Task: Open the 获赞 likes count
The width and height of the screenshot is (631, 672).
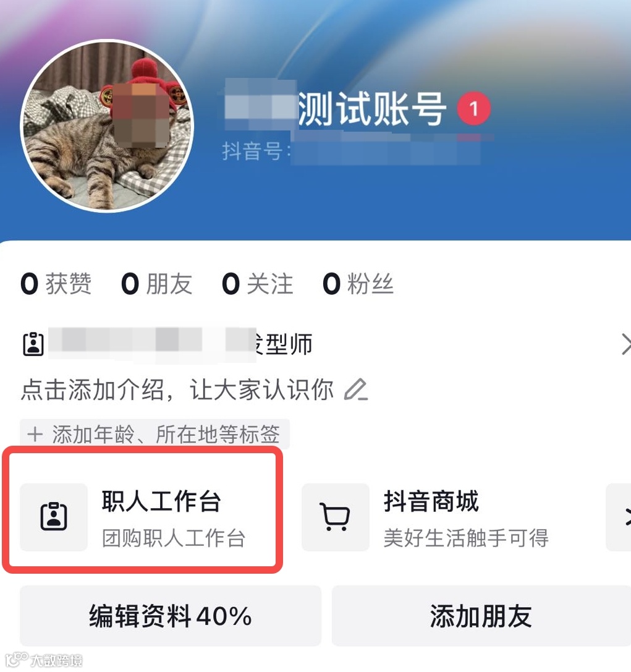Action: [56, 284]
